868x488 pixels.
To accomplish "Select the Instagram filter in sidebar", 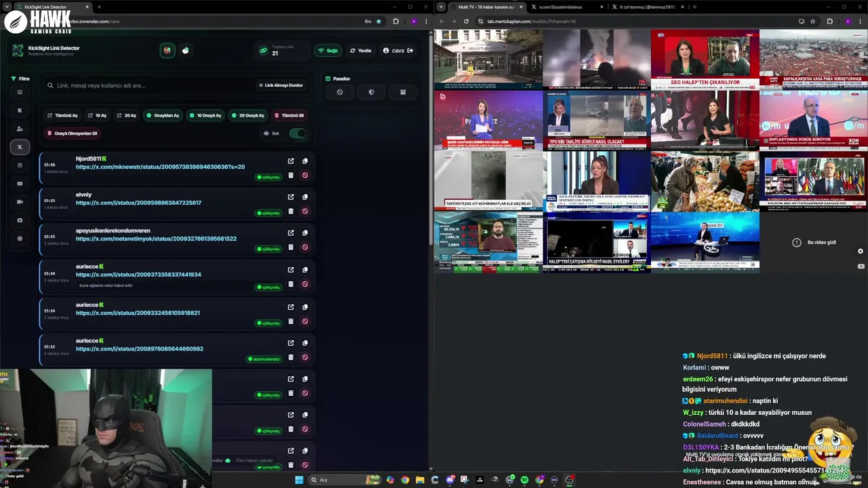I will pyautogui.click(x=20, y=165).
